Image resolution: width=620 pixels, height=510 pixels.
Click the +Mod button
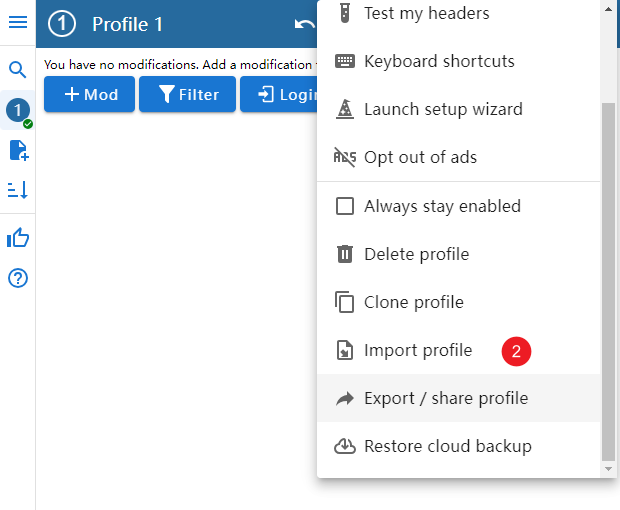(90, 95)
